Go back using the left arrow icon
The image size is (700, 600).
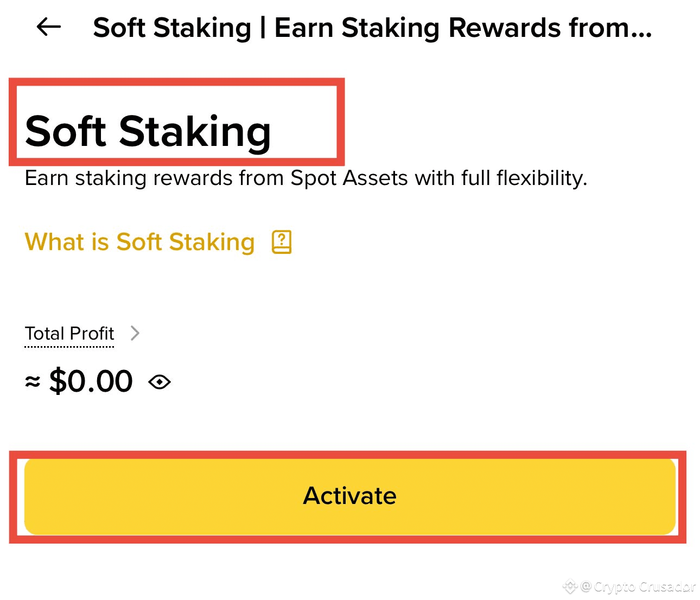pyautogui.click(x=49, y=27)
